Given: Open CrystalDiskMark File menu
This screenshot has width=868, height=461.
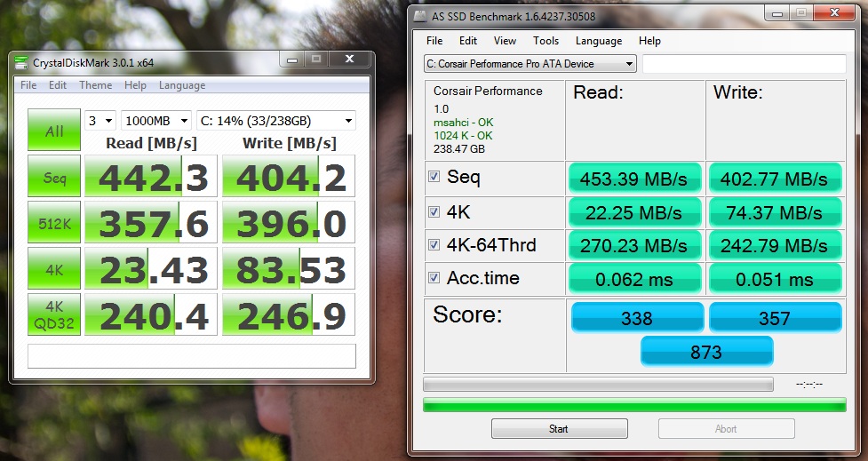Looking at the screenshot, I should (28, 85).
